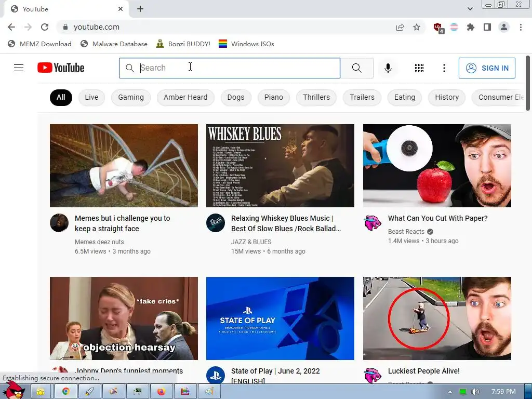Close the YouTube tab
Image resolution: width=532 pixels, height=399 pixels.
point(121,9)
